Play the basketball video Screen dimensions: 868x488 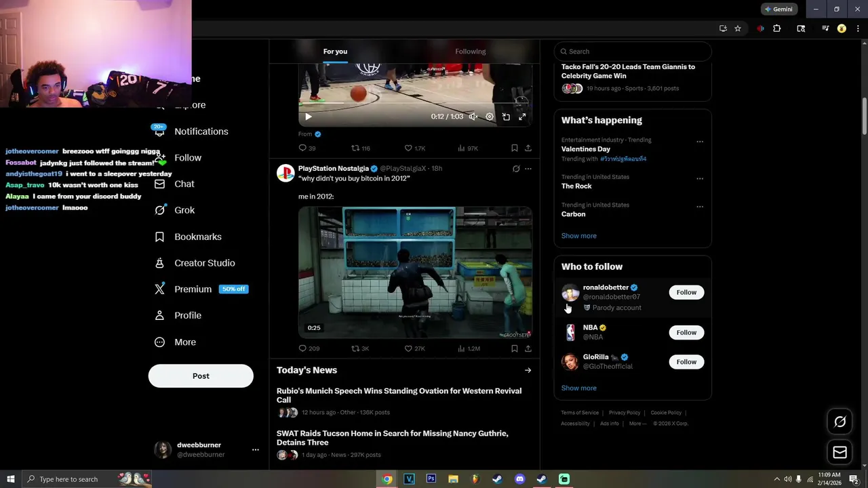click(x=309, y=117)
